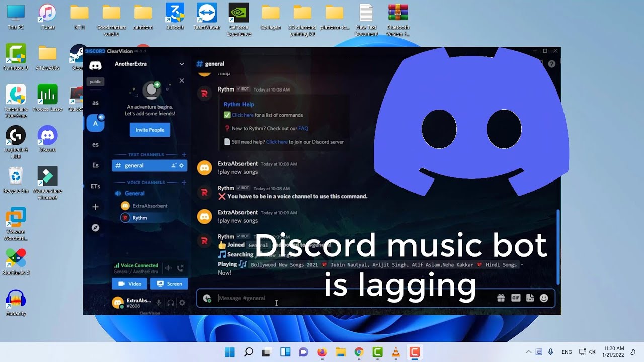Viewport: 644px width, 362px height.
Task: Select the TeamViewer desktop icon
Action: 207,17
